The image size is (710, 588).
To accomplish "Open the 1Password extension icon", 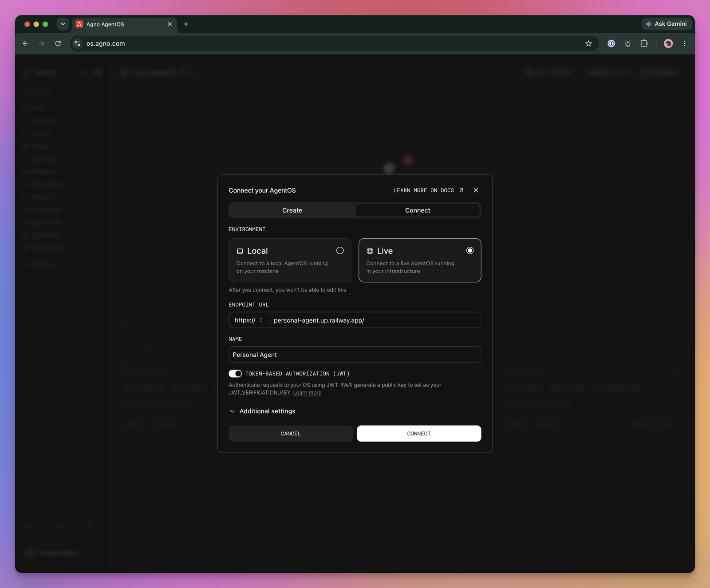I will pos(611,43).
